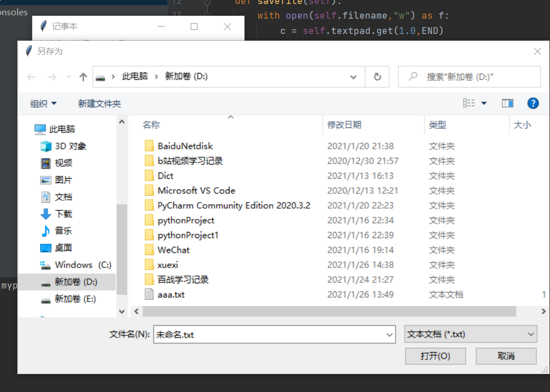This screenshot has height=392, width=550.
Task: Click feather icon in 另存为 title bar
Action: tap(29, 51)
